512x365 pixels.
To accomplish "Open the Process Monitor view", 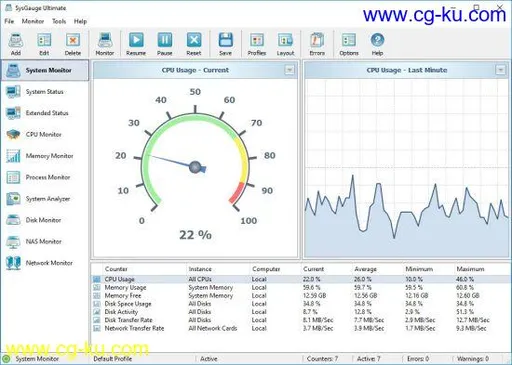I will (x=45, y=177).
